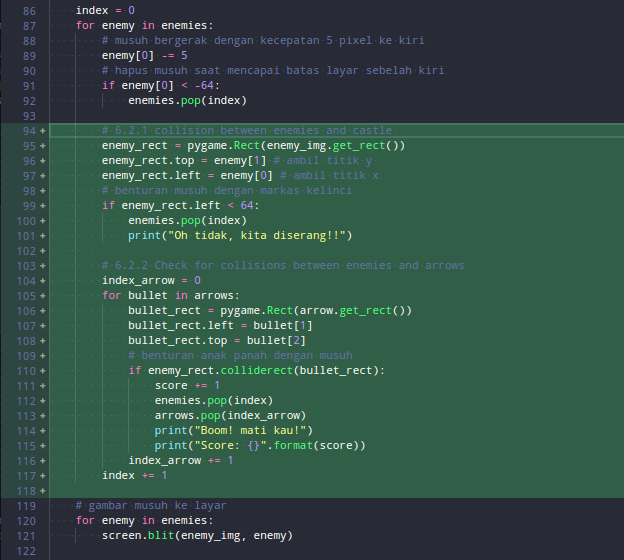Click the plus diff marker on line 110
Viewport: 624px width, 560px height.
tap(42, 371)
